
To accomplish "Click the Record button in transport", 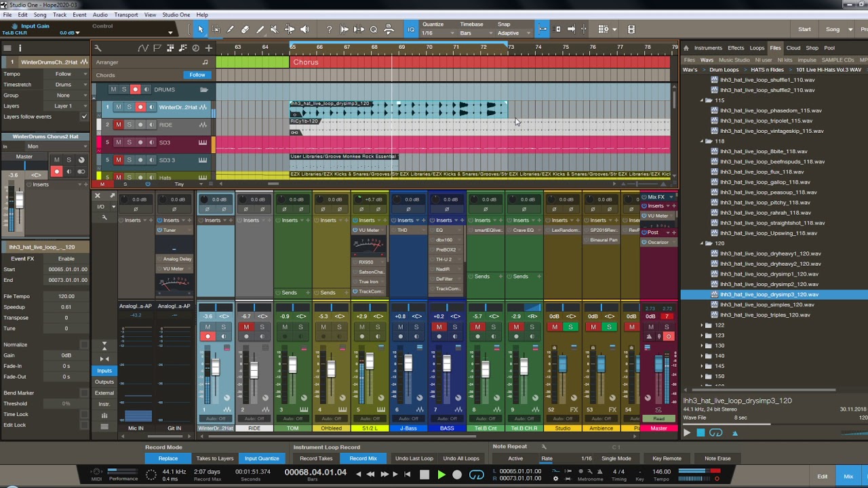I will pos(457,475).
